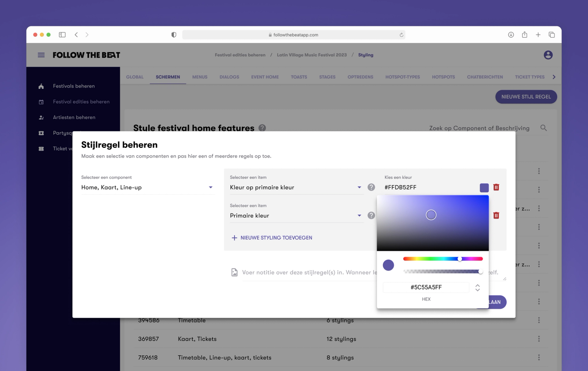This screenshot has width=588, height=371.
Task: Click the hue slider in the color picker
Action: [x=443, y=259]
